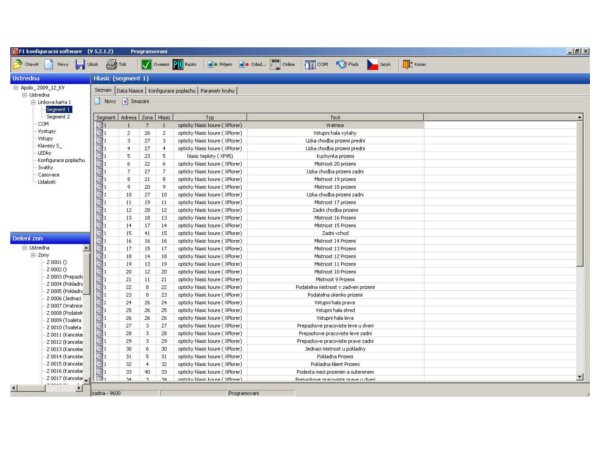Collapse the Linkova karta 1 tree node
600x450 pixels.
(32, 102)
